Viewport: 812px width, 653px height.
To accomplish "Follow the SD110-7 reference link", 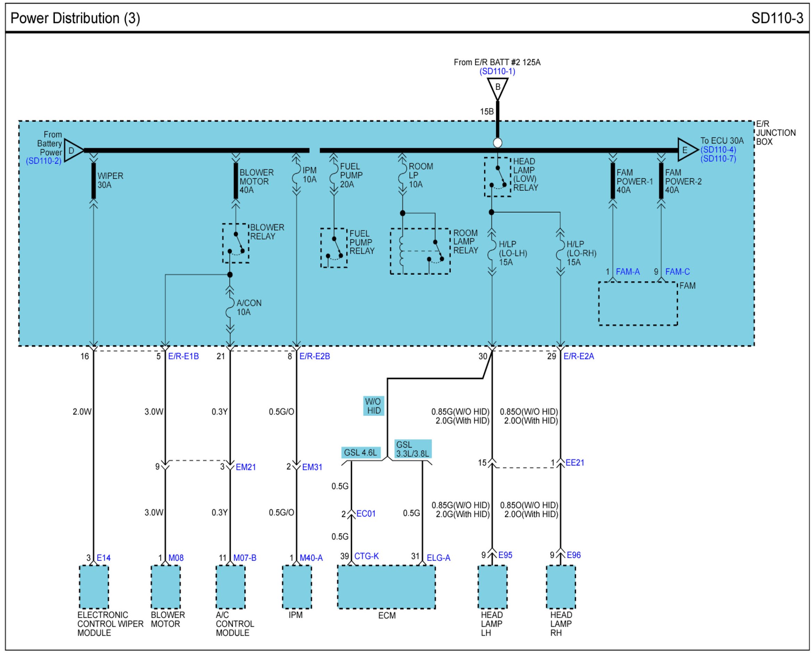I will [x=718, y=159].
